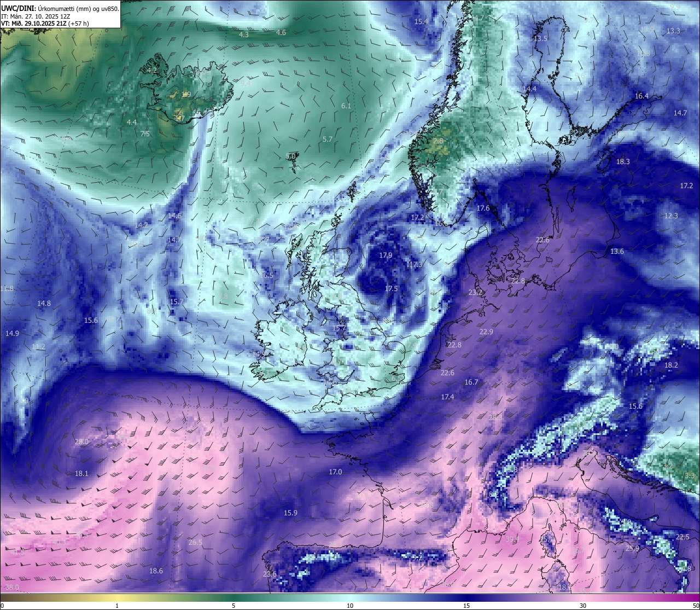Click the UWC/DINI title text in header box
The image size is (700, 610).
pyautogui.click(x=17, y=9)
